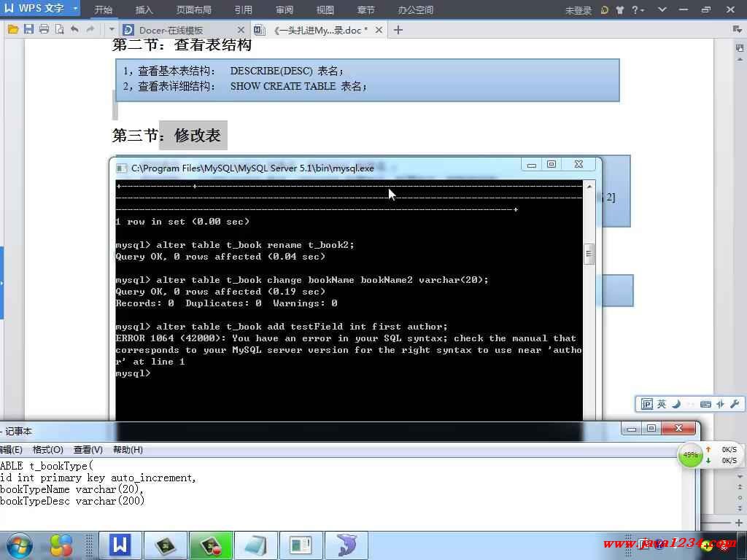
Task: Click the green screen recorder taskbar button
Action: [211, 545]
